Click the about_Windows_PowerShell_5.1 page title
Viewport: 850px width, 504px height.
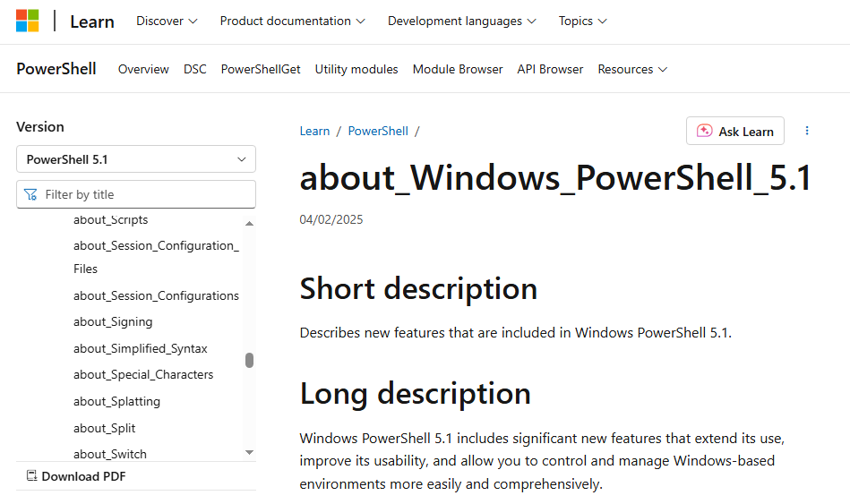coord(555,178)
